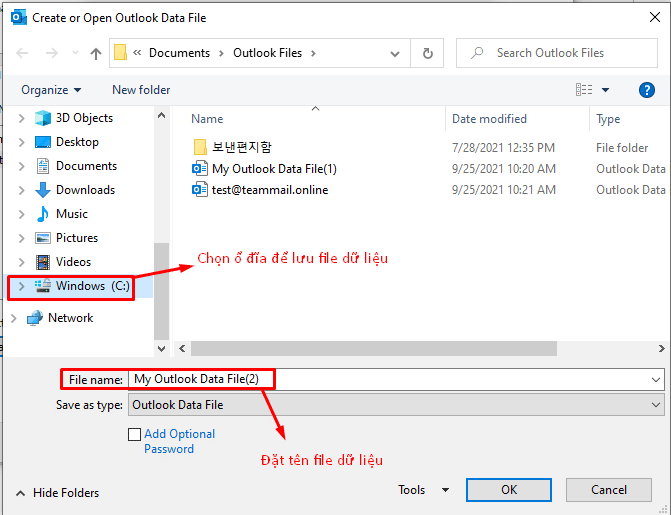Open the Organize menu

click(x=51, y=90)
